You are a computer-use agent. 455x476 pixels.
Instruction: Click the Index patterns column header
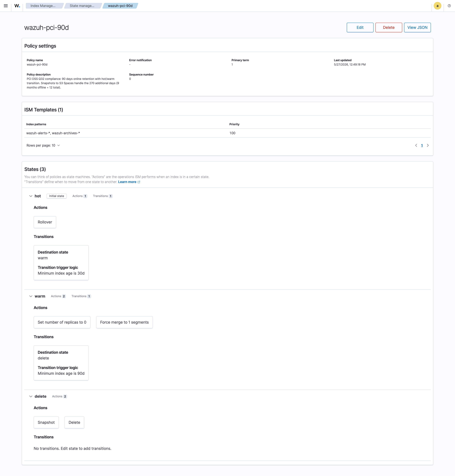point(36,124)
